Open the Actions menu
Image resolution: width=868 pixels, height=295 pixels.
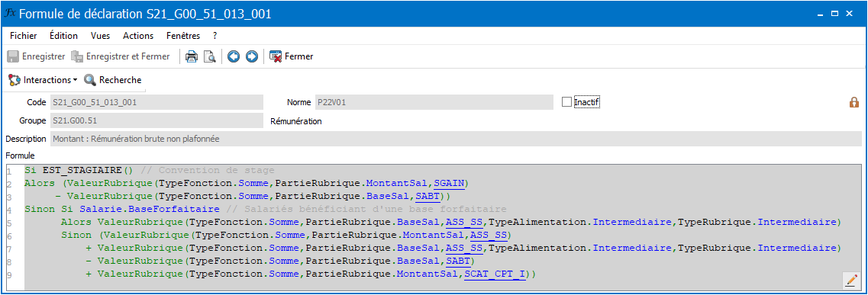[138, 35]
